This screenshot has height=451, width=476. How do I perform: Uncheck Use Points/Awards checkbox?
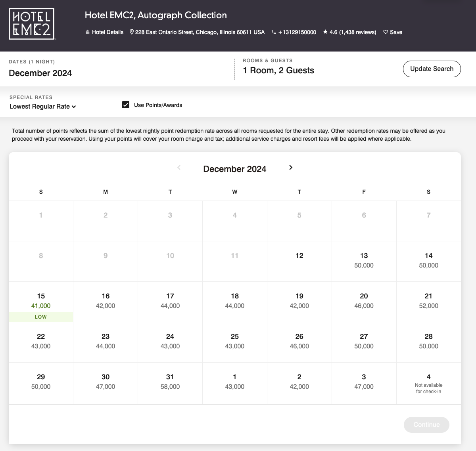(x=126, y=105)
